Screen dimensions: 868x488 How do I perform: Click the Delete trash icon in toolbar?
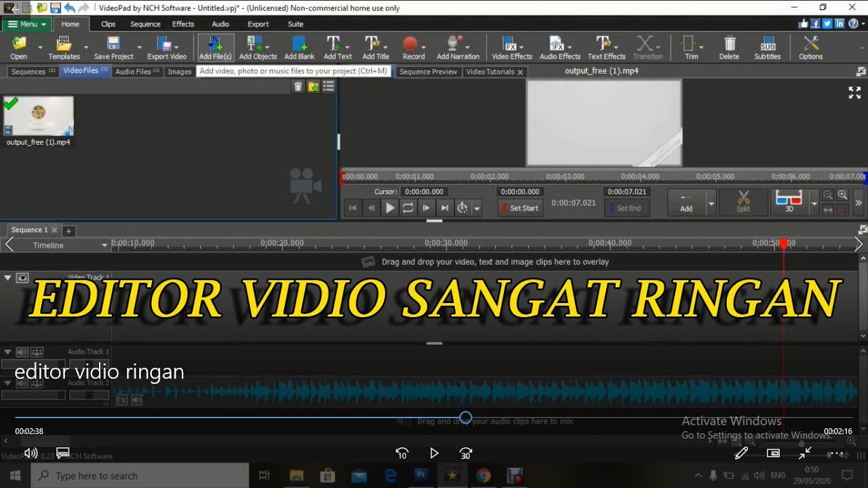coord(730,45)
